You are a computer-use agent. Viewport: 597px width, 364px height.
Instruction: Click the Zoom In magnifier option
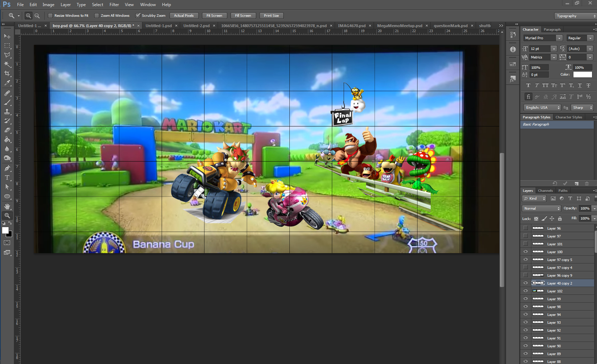pos(29,16)
